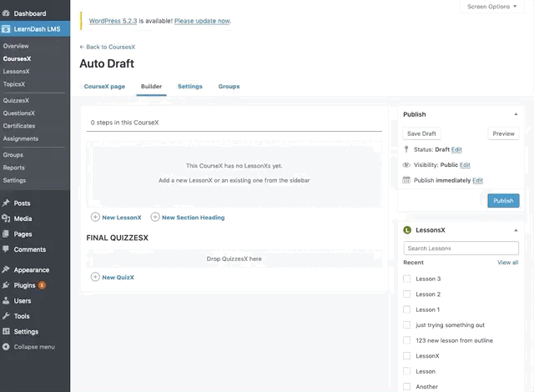Click the Media icon in sidebar

[x=6, y=219]
